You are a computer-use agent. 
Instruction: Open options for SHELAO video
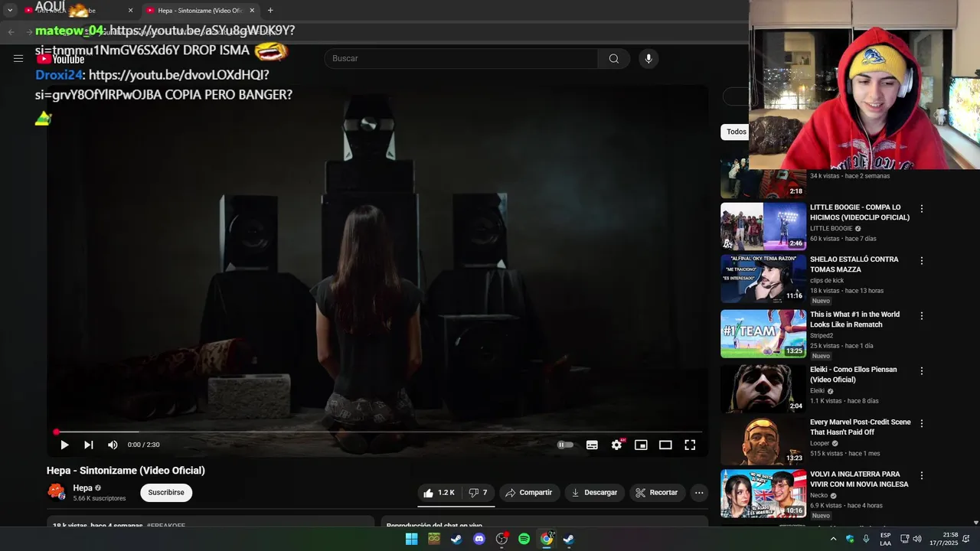pyautogui.click(x=922, y=261)
